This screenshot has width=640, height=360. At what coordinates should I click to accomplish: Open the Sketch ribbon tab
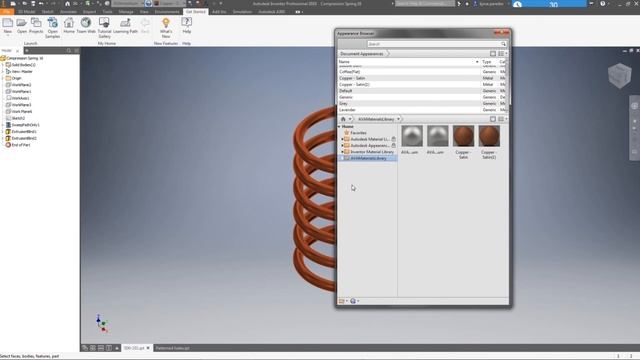(47, 12)
